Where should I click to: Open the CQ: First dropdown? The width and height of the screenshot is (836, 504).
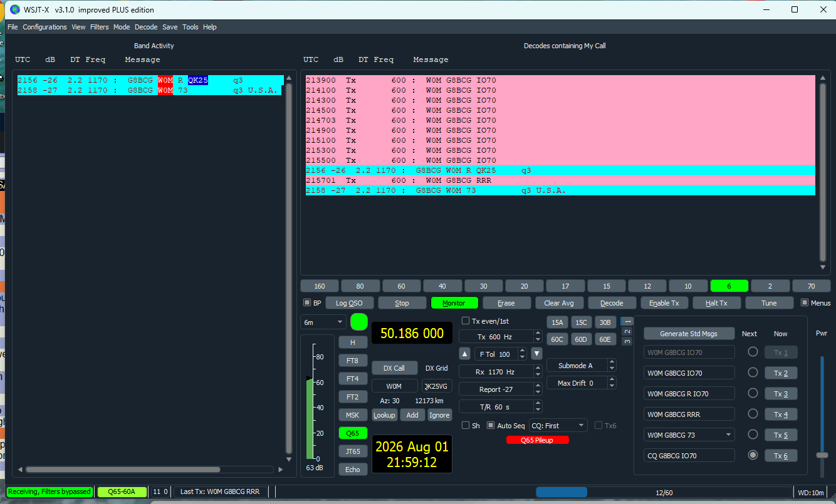pos(558,426)
